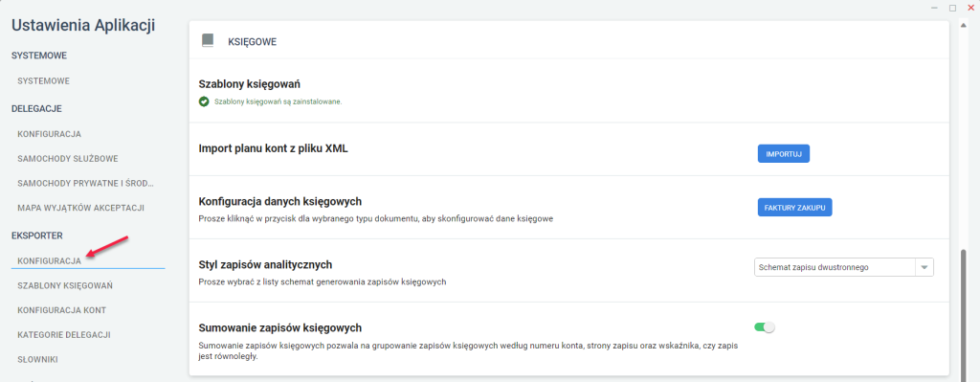Open Delegacje KONFIGURACJA menu item
The height and width of the screenshot is (382, 980).
(50, 134)
